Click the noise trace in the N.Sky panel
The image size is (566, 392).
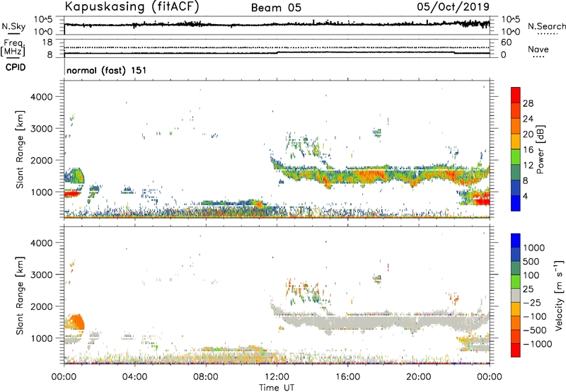pyautogui.click(x=277, y=24)
